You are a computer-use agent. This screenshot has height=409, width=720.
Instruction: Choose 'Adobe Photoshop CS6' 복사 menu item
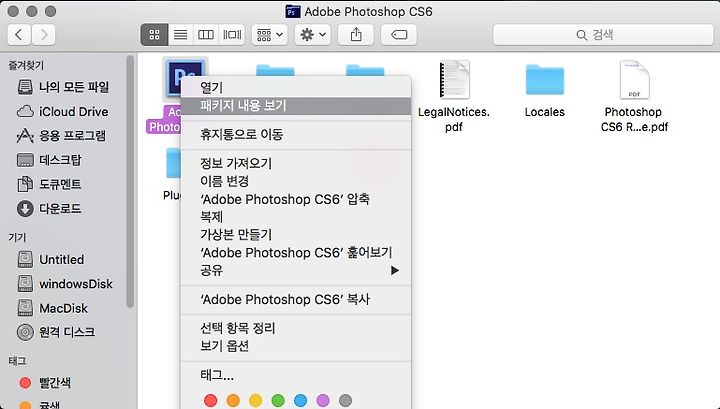click(x=296, y=299)
